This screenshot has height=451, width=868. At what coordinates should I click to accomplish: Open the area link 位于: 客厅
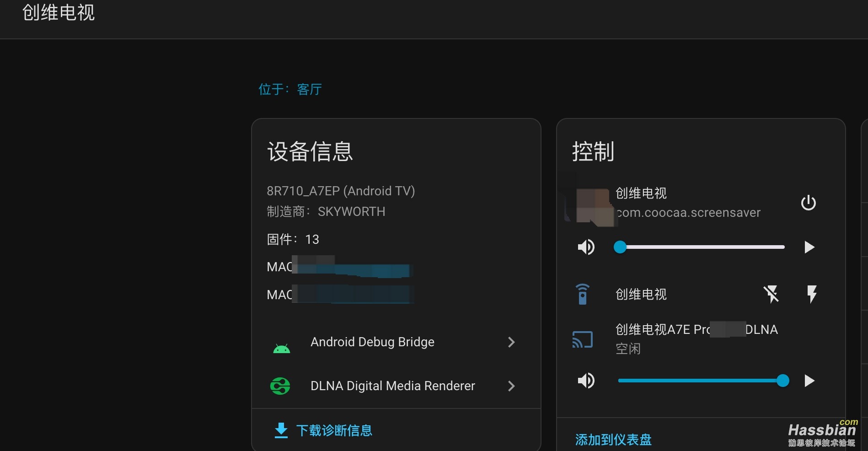click(x=290, y=89)
